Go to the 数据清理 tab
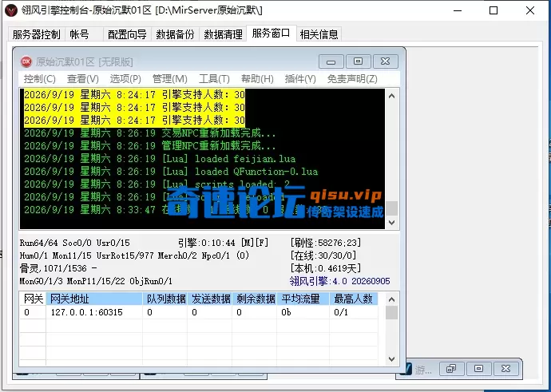 click(223, 34)
